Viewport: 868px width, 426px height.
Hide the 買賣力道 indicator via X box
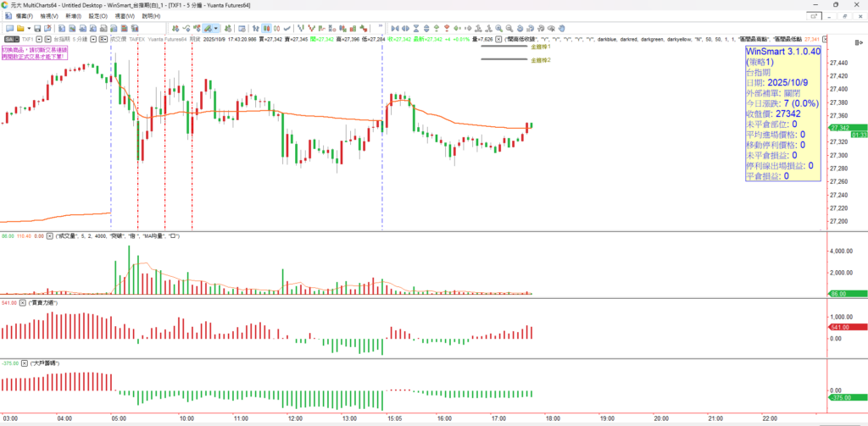[23, 302]
